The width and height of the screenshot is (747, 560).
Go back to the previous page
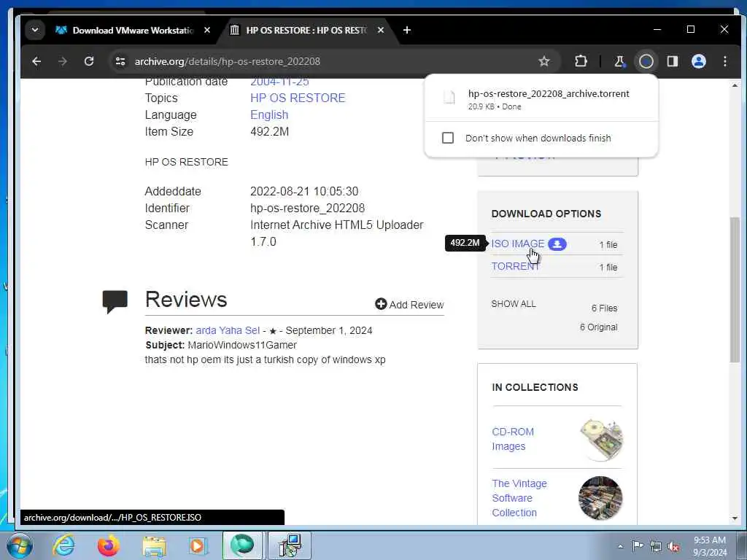[x=36, y=61]
